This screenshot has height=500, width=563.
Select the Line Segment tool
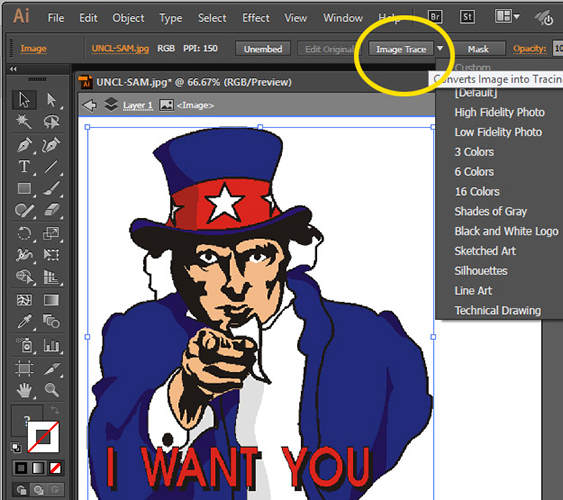[51, 167]
